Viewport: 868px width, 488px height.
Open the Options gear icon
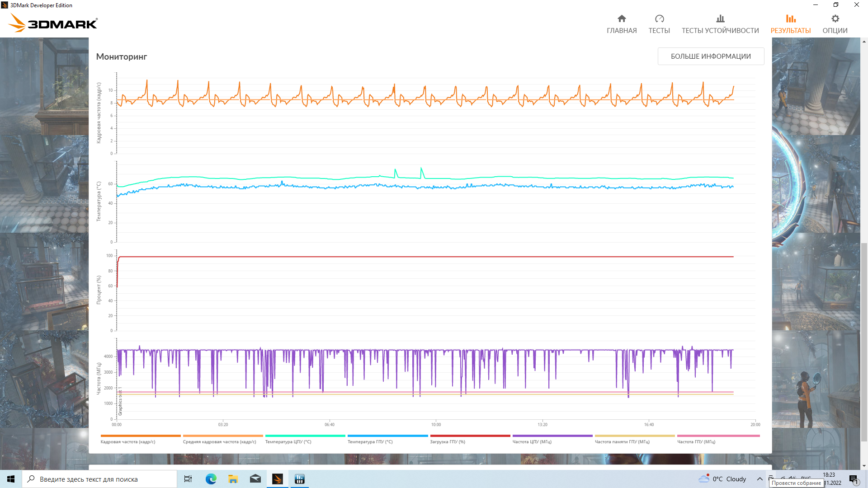pyautogui.click(x=835, y=19)
